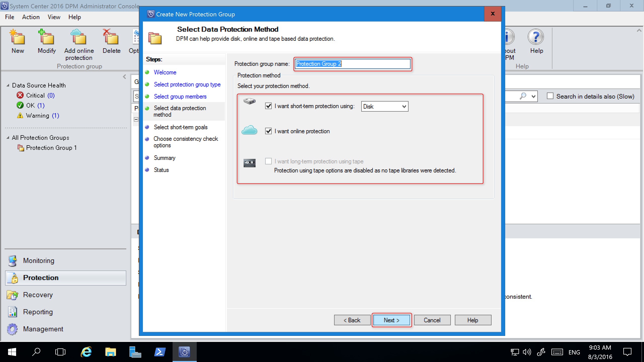Toggle the long-term tape protection checkbox
The width and height of the screenshot is (644, 362).
point(269,161)
